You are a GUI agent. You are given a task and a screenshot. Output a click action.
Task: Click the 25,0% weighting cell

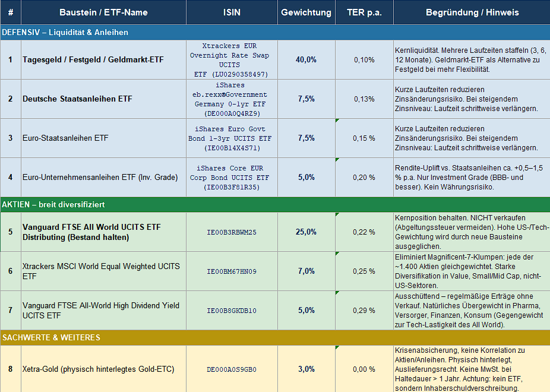306,232
